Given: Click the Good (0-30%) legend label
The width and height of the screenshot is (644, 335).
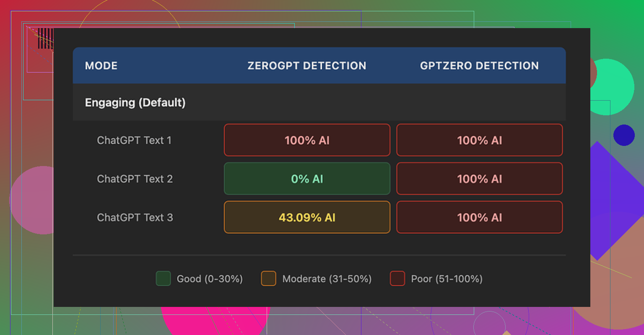Looking at the screenshot, I should point(210,279).
